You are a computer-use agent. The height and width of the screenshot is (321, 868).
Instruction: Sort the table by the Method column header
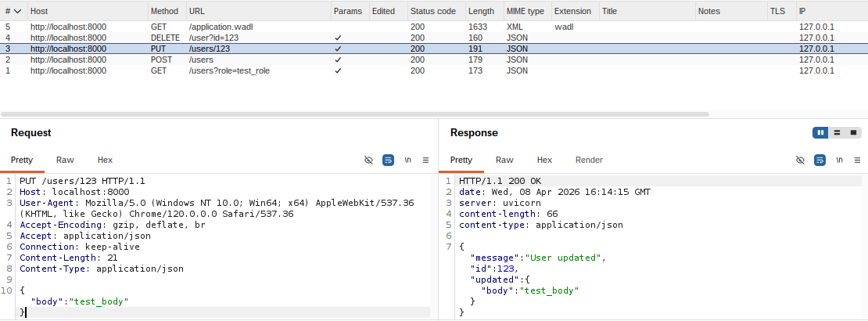point(167,11)
